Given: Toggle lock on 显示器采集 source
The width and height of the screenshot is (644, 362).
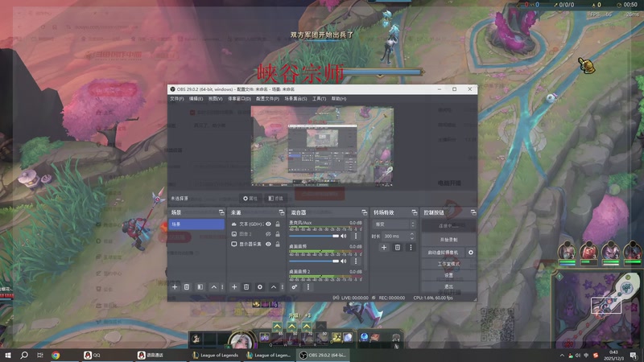Looking at the screenshot, I should click(x=278, y=244).
